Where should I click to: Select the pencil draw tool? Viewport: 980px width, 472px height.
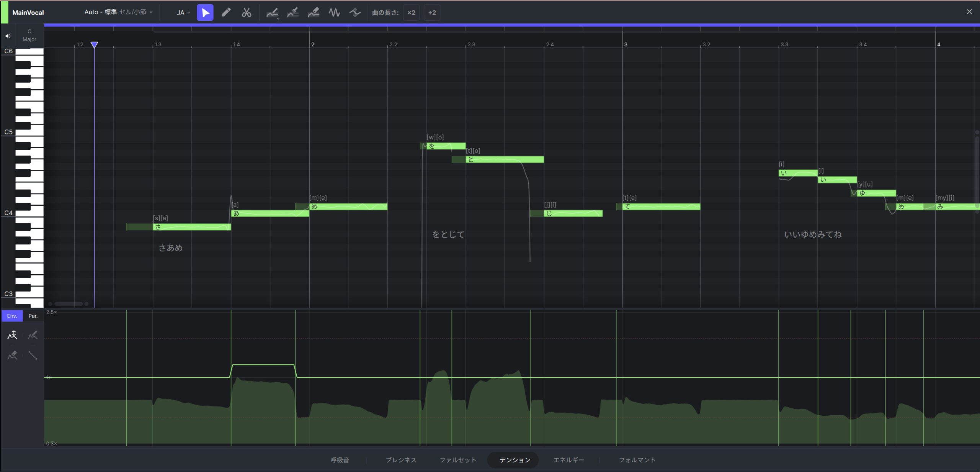pos(226,13)
